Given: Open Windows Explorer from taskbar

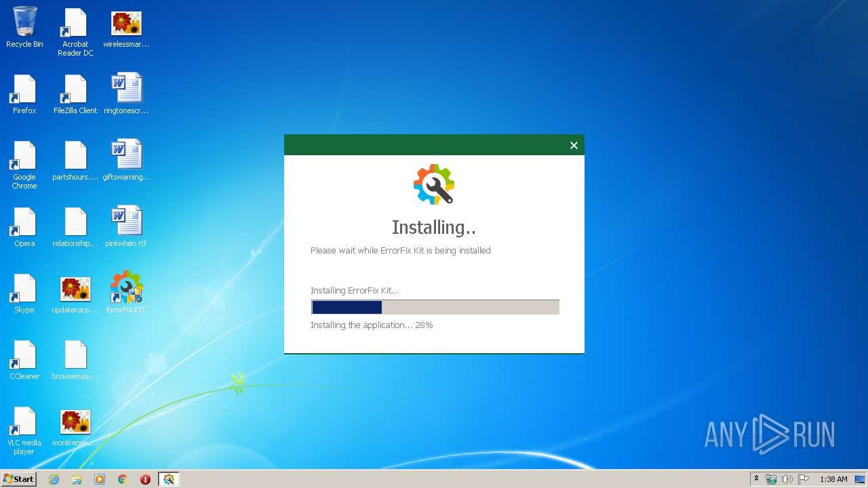Looking at the screenshot, I should click(x=77, y=479).
